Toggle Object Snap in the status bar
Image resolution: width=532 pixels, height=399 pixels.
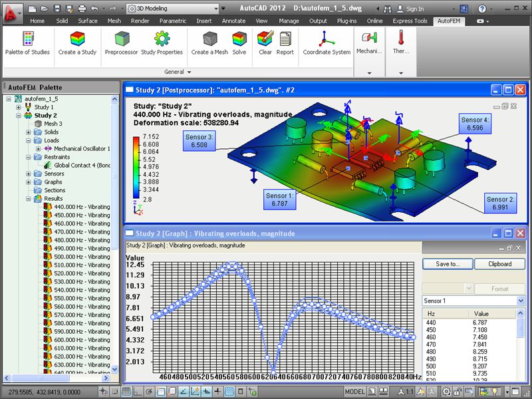point(160,392)
